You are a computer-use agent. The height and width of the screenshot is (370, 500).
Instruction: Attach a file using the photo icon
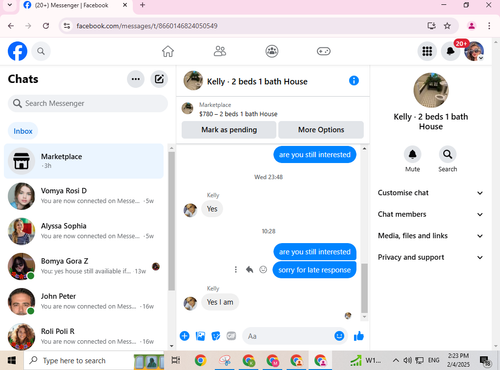(x=200, y=336)
